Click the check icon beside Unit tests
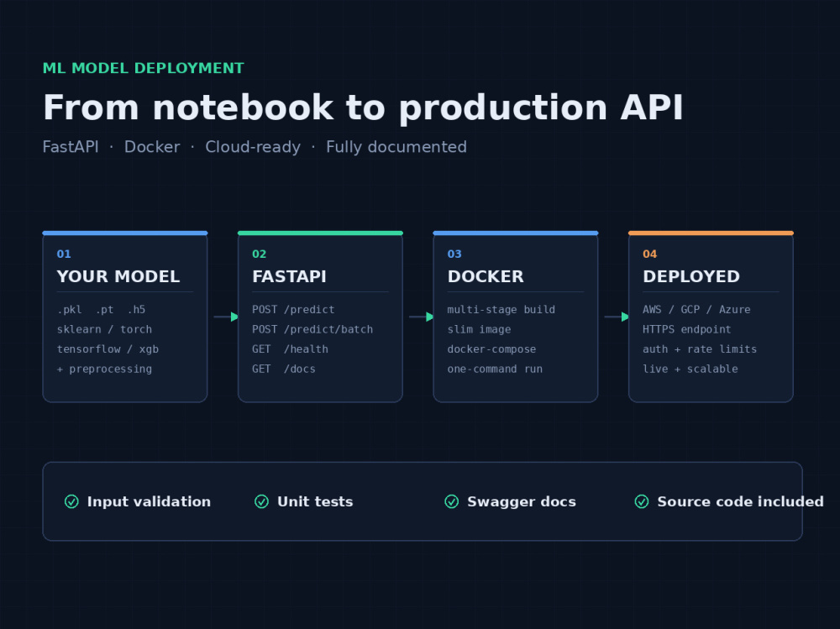The width and height of the screenshot is (840, 629). [261, 501]
